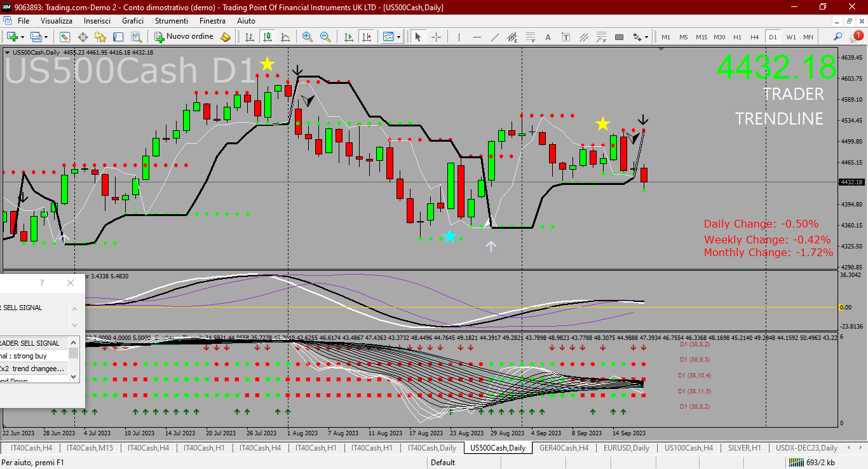Expand the arrows objects dropdown arrow
The height and width of the screenshot is (469, 868).
click(647, 37)
